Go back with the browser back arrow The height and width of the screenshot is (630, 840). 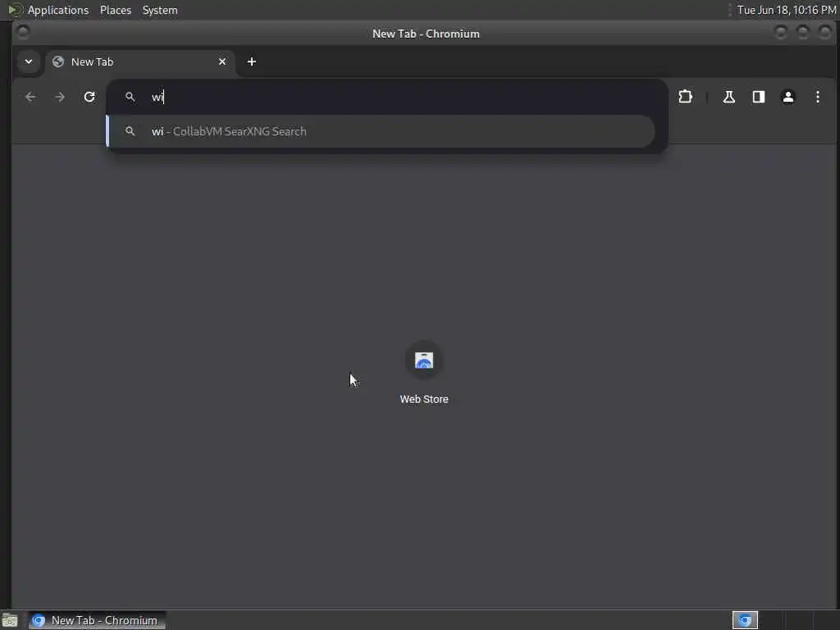pos(30,97)
